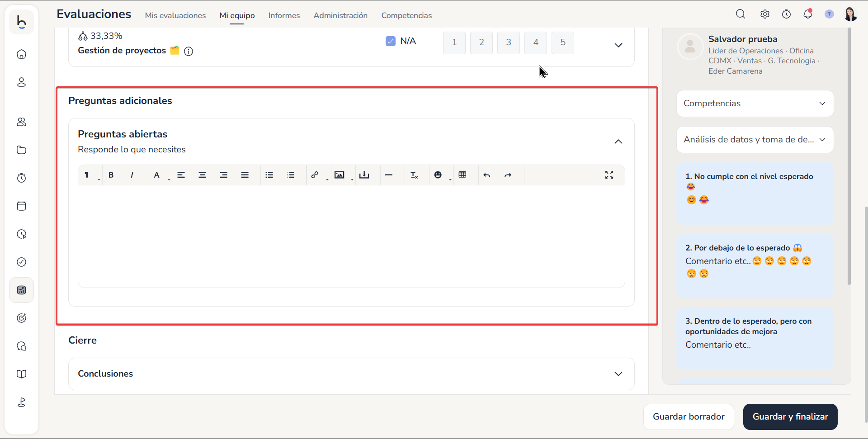This screenshot has width=868, height=439.
Task: Open the target goals icon in sidebar
Action: pyautogui.click(x=22, y=318)
